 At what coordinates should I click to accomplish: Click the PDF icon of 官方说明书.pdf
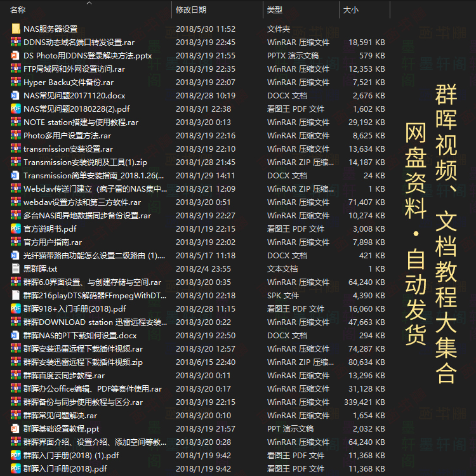[16, 229]
